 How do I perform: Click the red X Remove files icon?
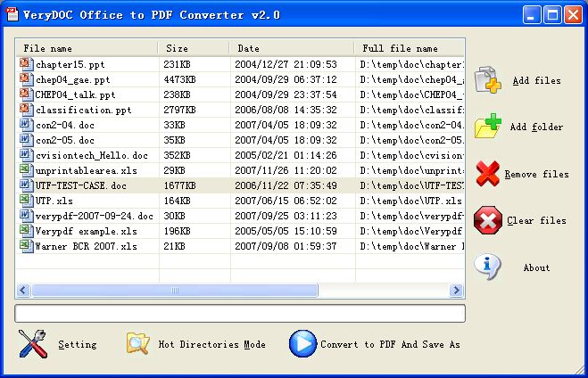[487, 174]
